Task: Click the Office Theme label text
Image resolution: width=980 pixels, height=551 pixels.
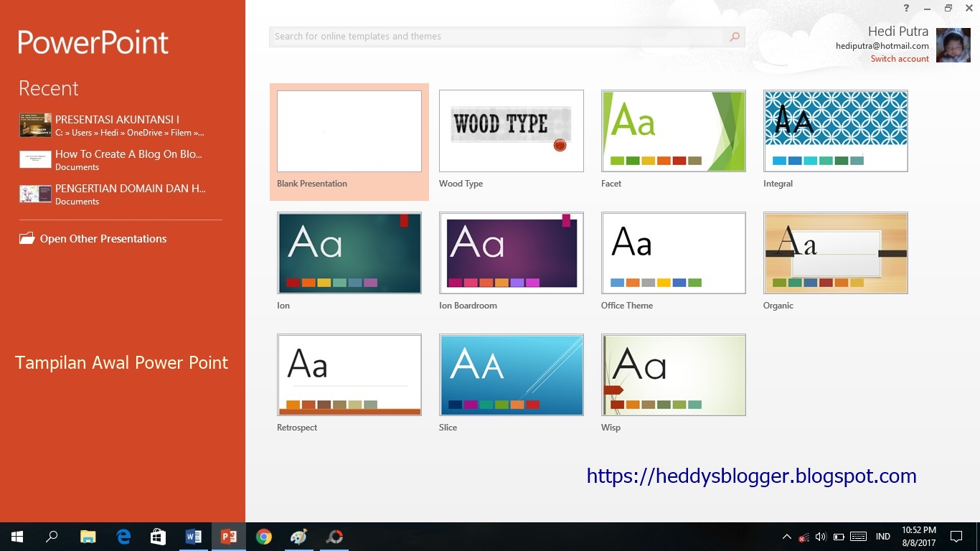Action: [627, 306]
